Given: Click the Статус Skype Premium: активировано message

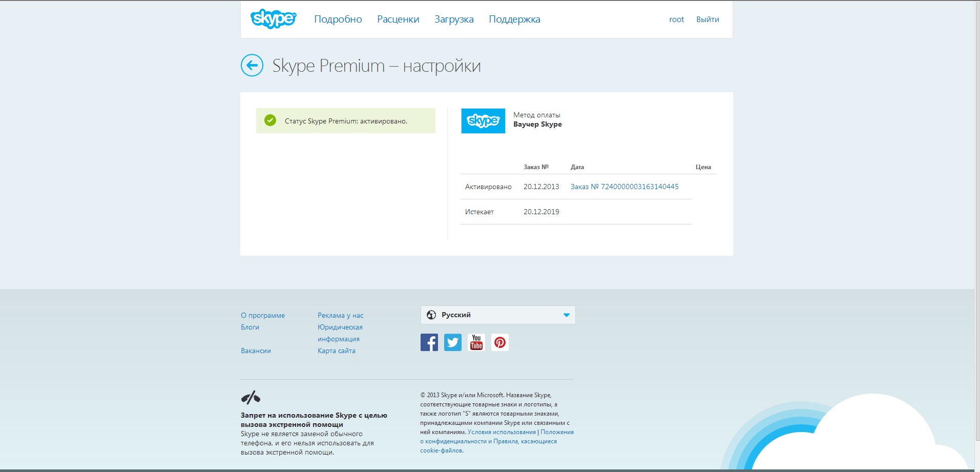Looking at the screenshot, I should point(346,121).
